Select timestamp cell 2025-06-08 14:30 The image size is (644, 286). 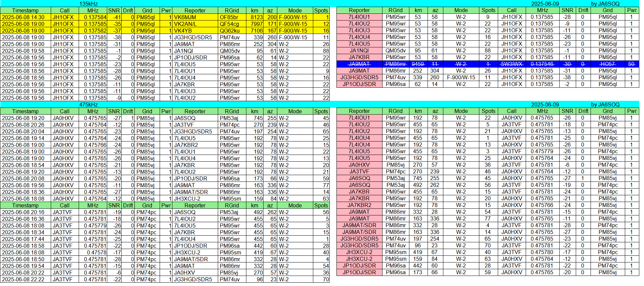click(26, 17)
